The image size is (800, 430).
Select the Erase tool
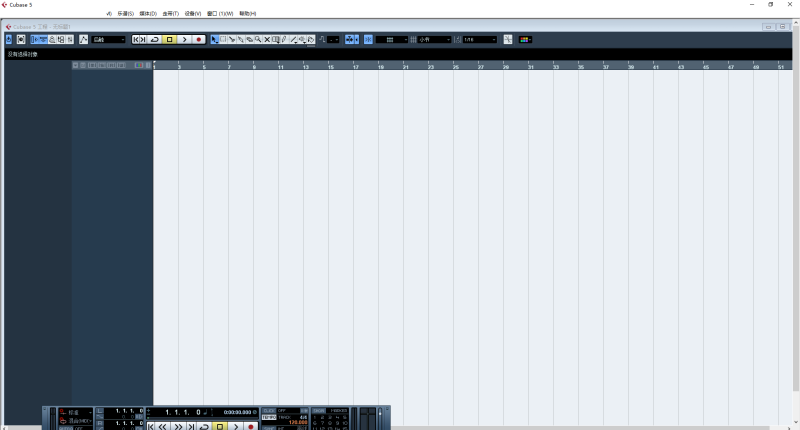(249, 39)
